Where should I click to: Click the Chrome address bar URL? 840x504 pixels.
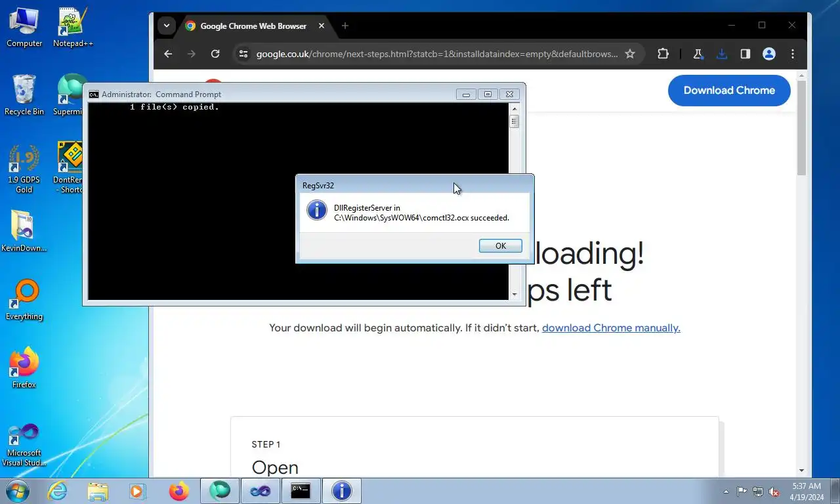pos(437,54)
